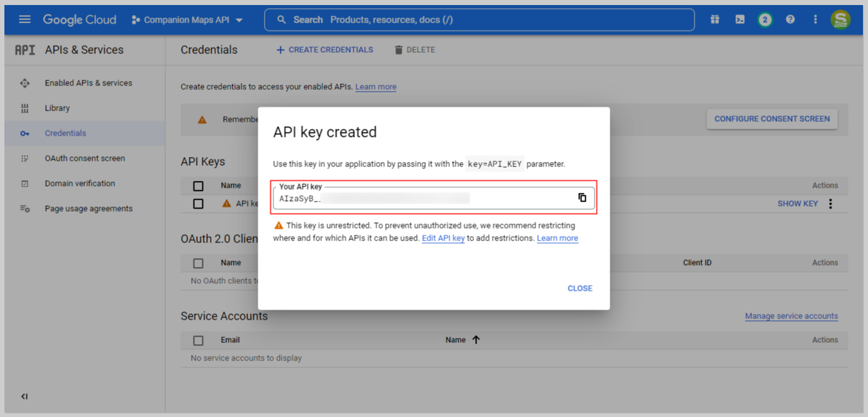Click "Name" header in OAuth 2.0 table
Screen dimensions: 868x417
point(231,263)
